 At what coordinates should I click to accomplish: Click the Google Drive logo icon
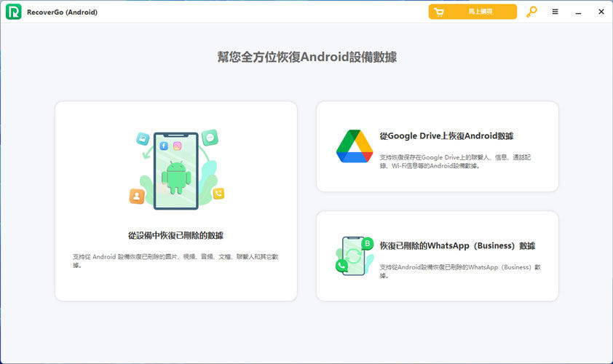[x=355, y=146]
